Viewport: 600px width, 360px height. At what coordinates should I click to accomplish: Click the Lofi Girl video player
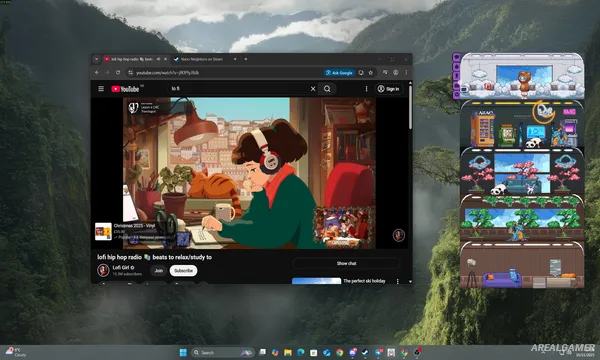[x=249, y=173]
